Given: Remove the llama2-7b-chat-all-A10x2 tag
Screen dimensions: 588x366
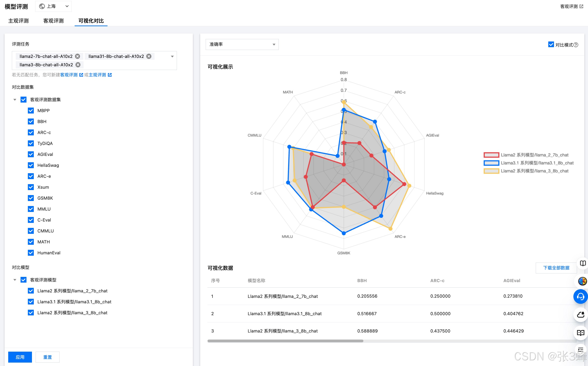Looking at the screenshot, I should [x=78, y=56].
